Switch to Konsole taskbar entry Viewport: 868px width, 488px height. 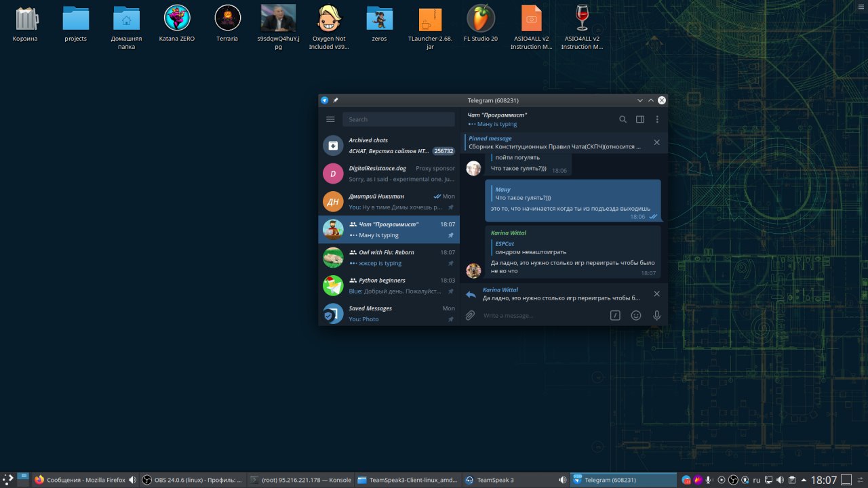(x=299, y=480)
